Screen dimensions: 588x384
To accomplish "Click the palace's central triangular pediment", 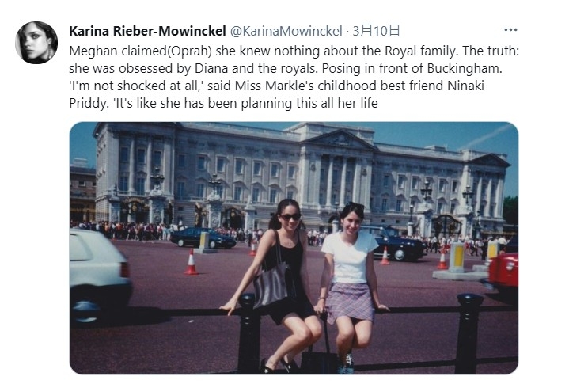I will (x=340, y=139).
